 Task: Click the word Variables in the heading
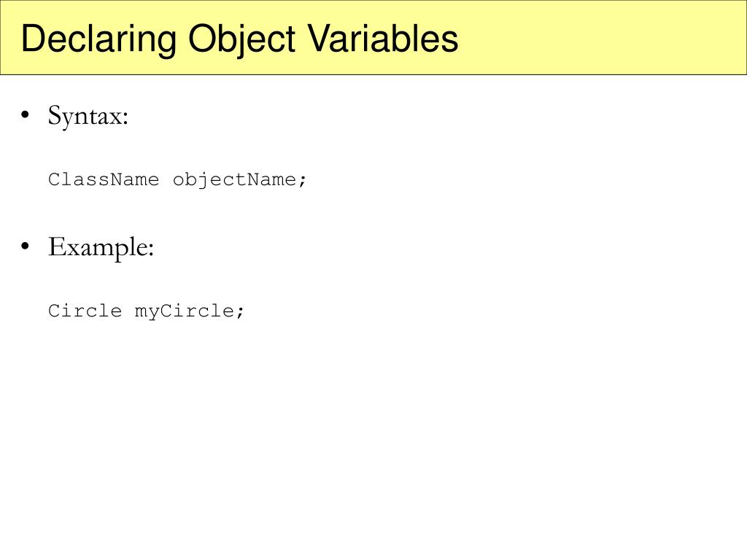tap(382, 38)
